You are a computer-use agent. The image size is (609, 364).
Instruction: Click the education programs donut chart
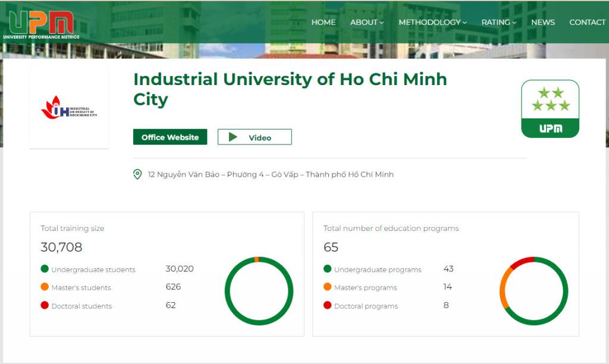pyautogui.click(x=534, y=291)
